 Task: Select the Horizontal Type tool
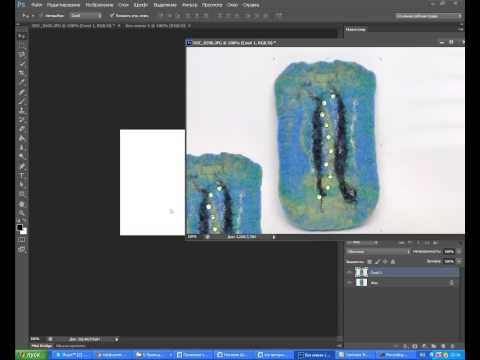tap(22, 176)
